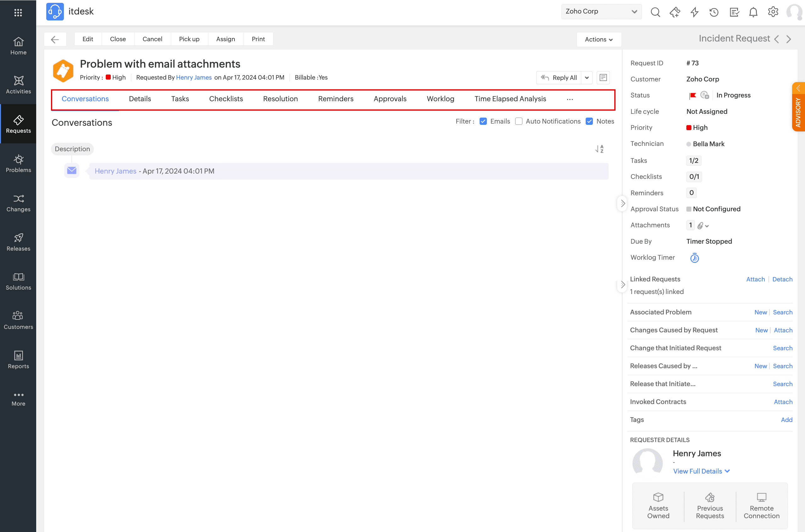Open the Worklog tab

point(440,99)
